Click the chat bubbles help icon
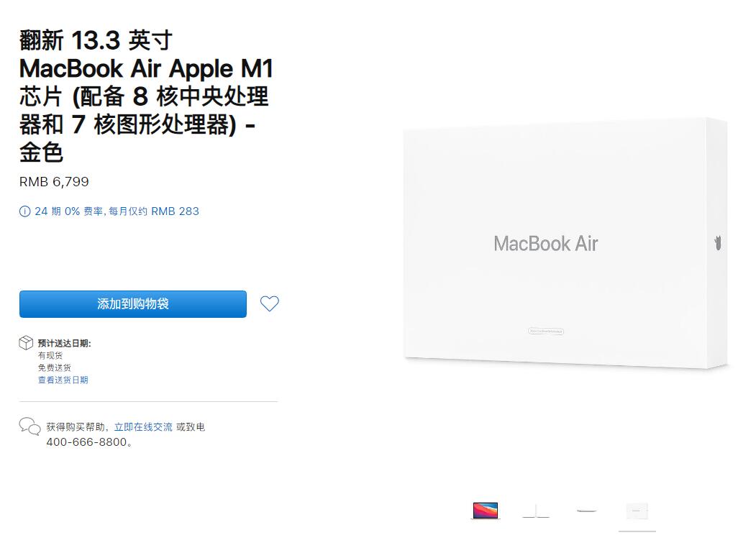 coord(29,426)
